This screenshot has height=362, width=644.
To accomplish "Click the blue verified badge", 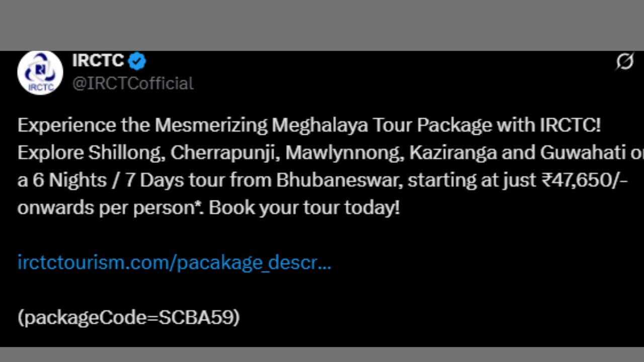I will [x=137, y=61].
